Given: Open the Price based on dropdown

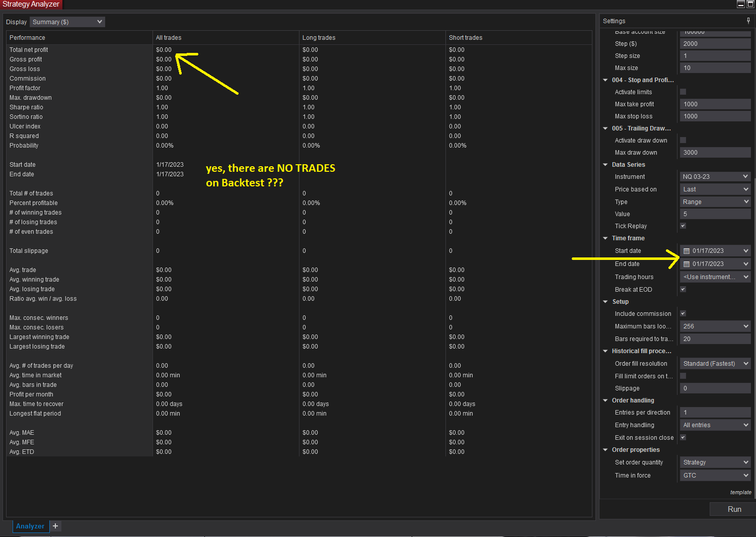Looking at the screenshot, I should point(715,189).
